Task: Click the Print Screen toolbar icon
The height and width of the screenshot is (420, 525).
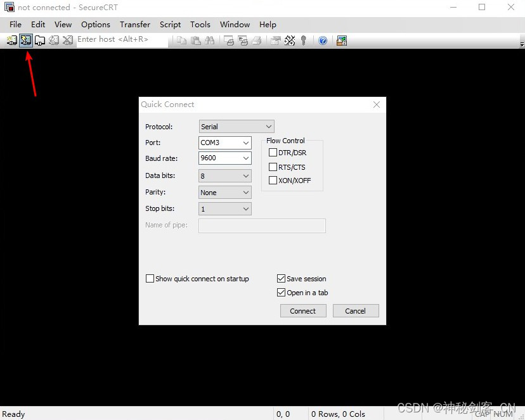Action: 229,41
